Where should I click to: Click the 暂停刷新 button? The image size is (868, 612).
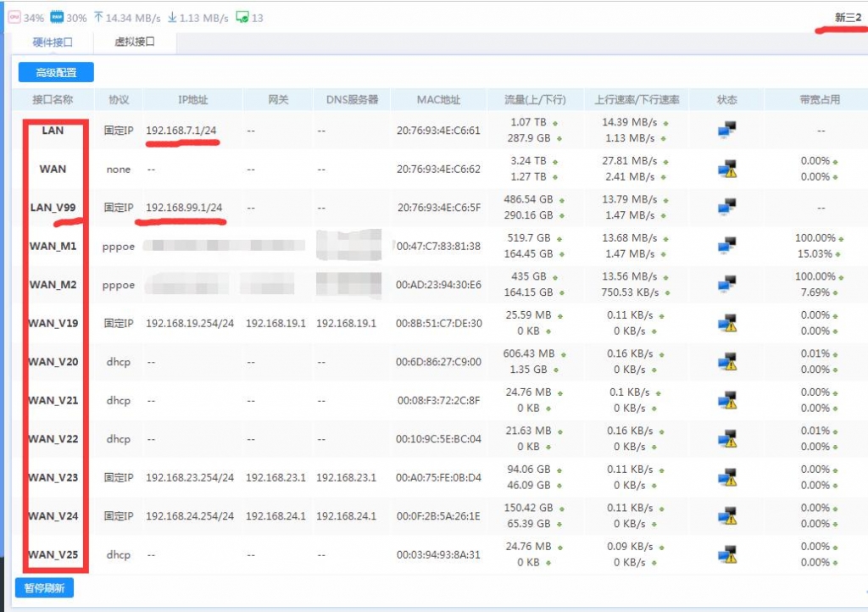tap(44, 587)
